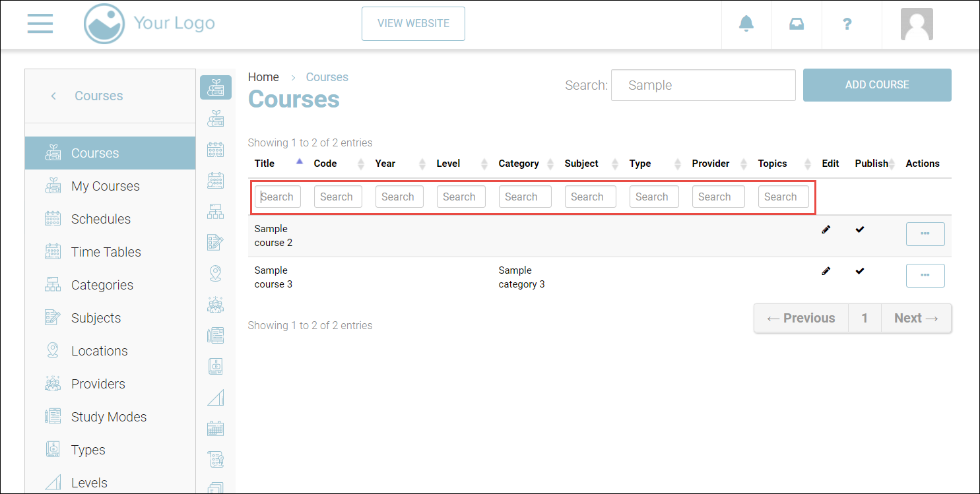
Task: Open the user profile avatar
Action: click(x=917, y=24)
